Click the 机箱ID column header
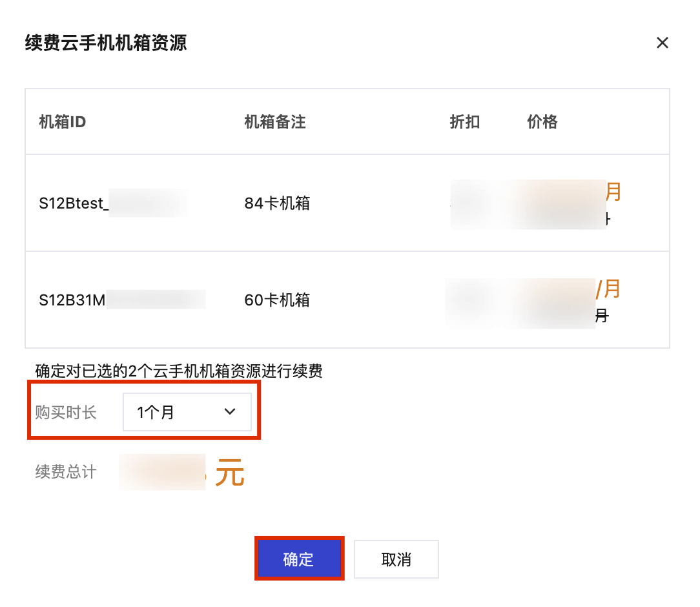The width and height of the screenshot is (700, 607). coord(63,121)
